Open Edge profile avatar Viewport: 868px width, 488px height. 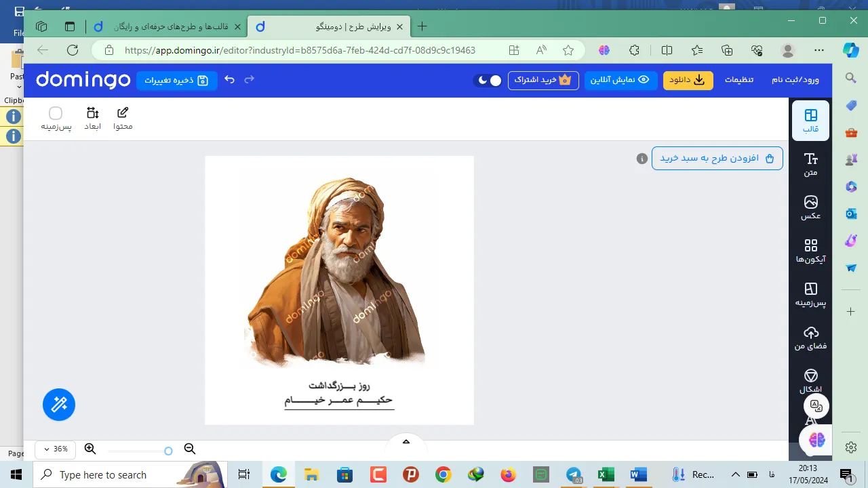coord(788,50)
